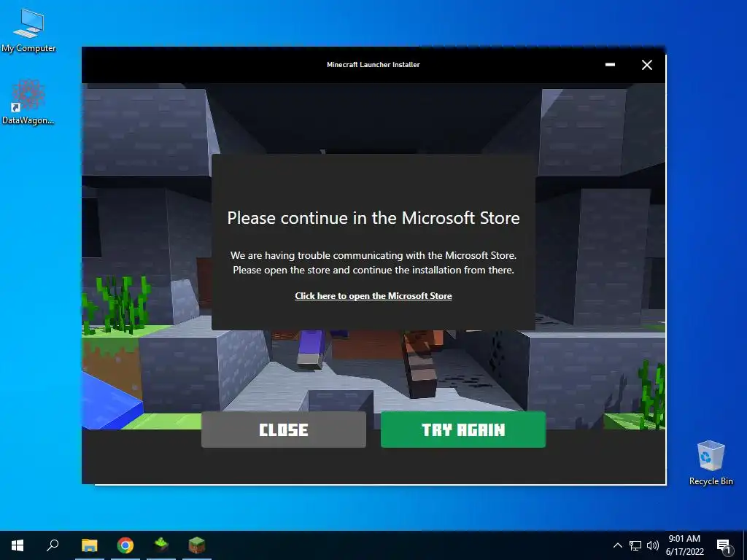Click the heading Please continue in the Microsoft Store
Viewport: 747px width, 560px height.
pos(373,218)
